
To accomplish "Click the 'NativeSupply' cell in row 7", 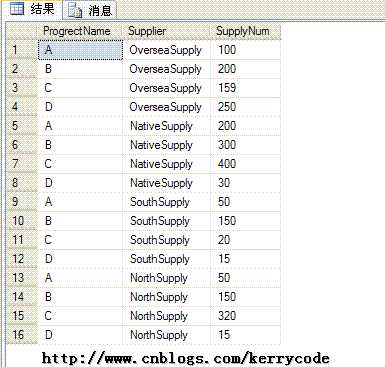I will (x=167, y=164).
